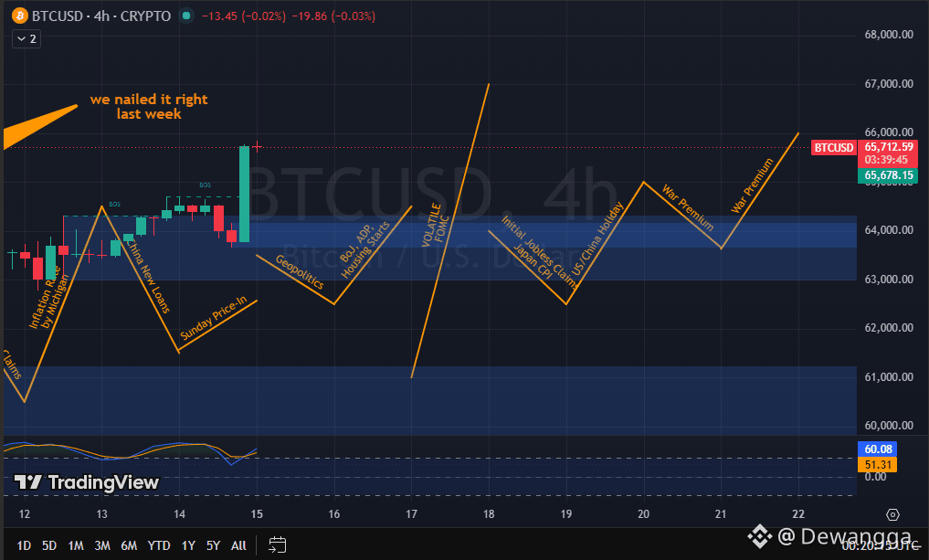Click date 18 on the time axis
The height and width of the screenshot is (560, 929).
[489, 513]
